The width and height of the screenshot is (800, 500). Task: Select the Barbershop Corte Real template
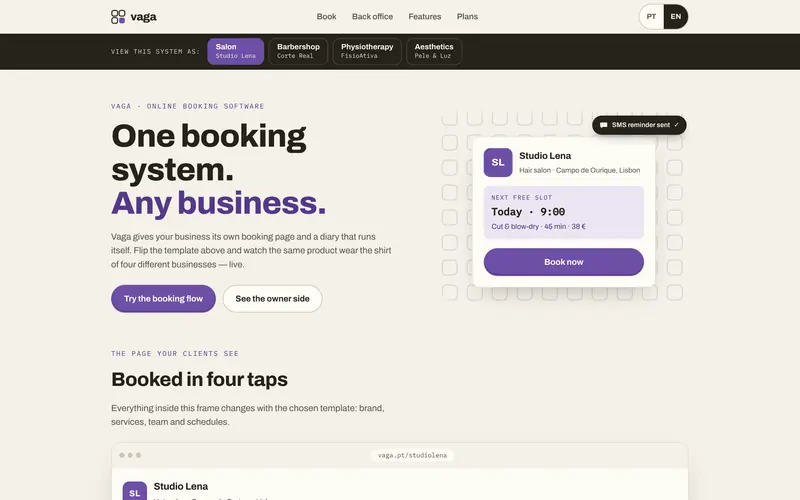(298, 51)
